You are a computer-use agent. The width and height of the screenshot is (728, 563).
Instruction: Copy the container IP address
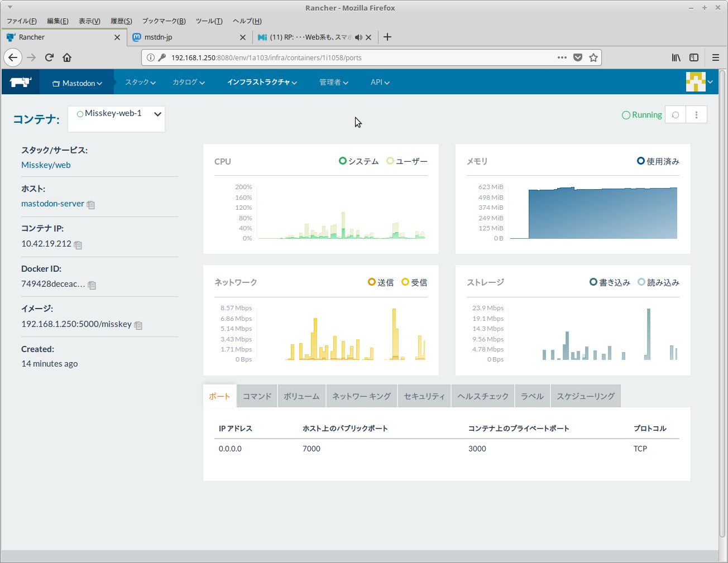(78, 245)
